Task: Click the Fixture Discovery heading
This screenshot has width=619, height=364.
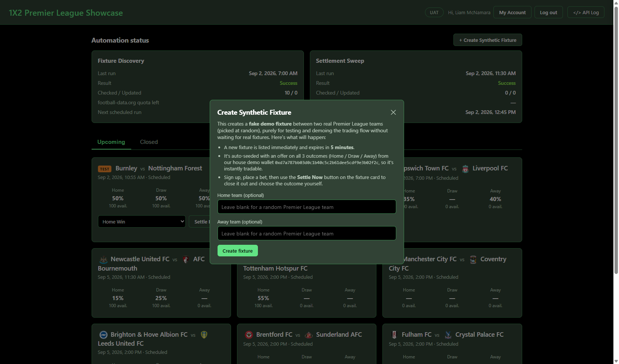Action: coord(121,61)
